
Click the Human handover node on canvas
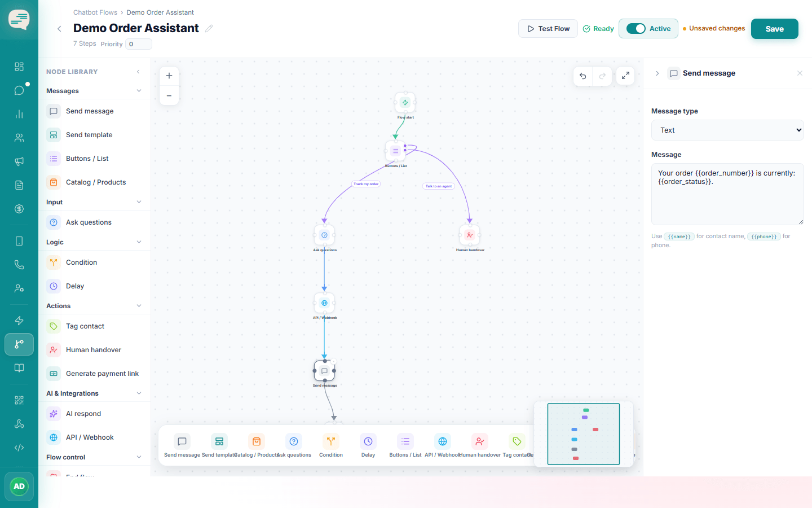470,235
